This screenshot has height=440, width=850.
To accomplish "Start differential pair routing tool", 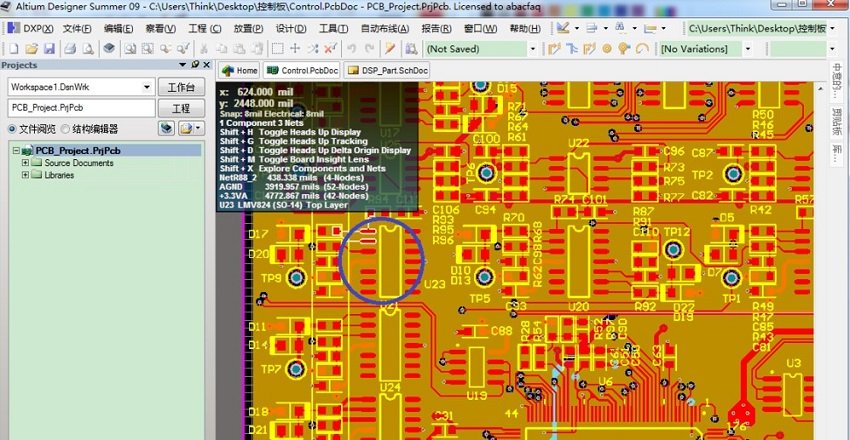I will 572,49.
